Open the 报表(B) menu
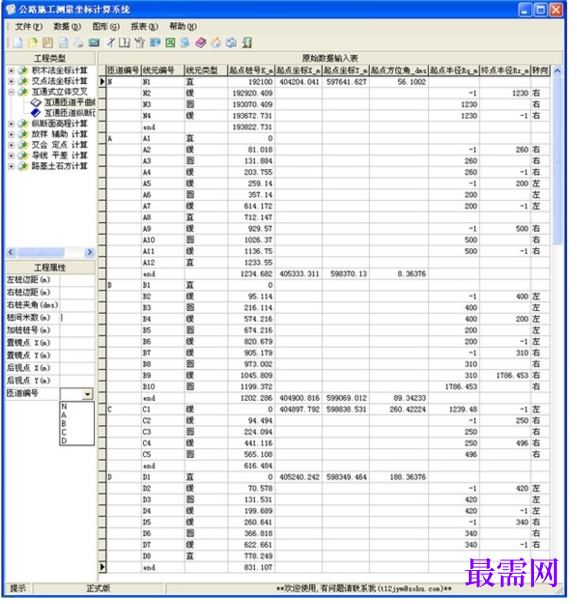577x604 pixels. point(144,27)
